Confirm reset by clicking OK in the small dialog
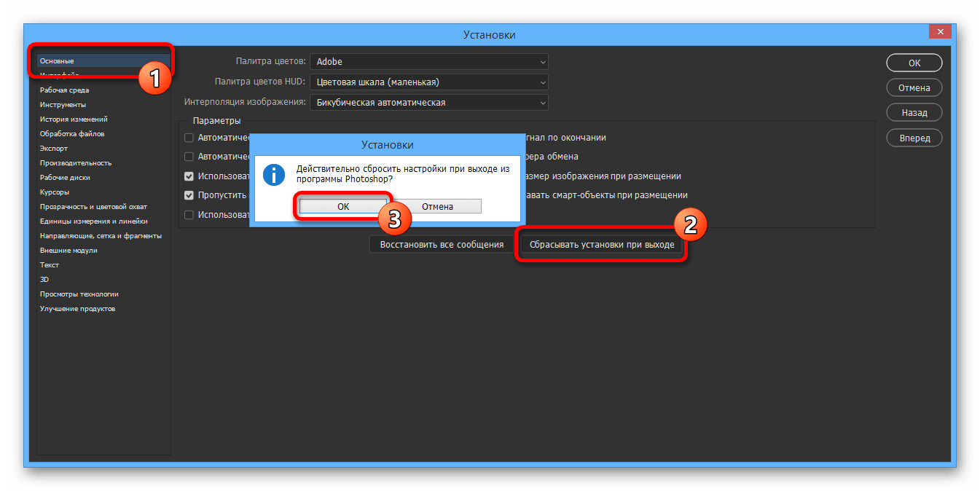The height and width of the screenshot is (491, 980). click(x=343, y=207)
